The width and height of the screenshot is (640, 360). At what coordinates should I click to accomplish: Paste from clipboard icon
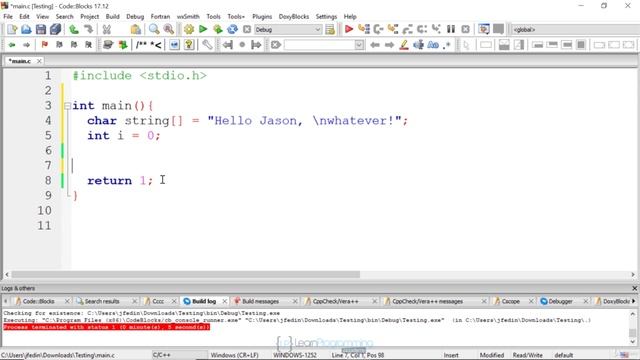click(x=136, y=29)
